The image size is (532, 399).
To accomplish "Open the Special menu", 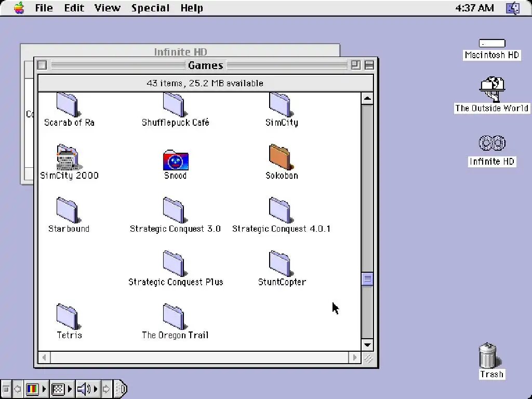I will click(150, 8).
